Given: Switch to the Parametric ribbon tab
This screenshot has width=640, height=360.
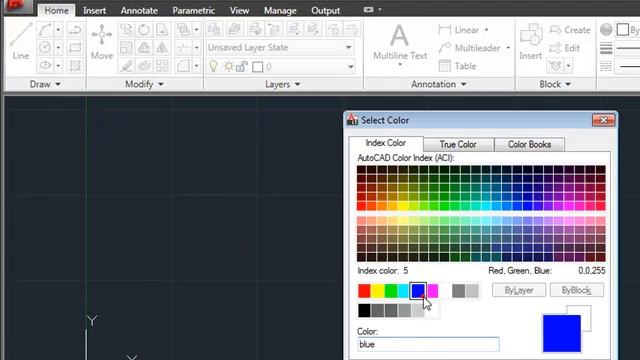Looking at the screenshot, I should click(x=193, y=11).
